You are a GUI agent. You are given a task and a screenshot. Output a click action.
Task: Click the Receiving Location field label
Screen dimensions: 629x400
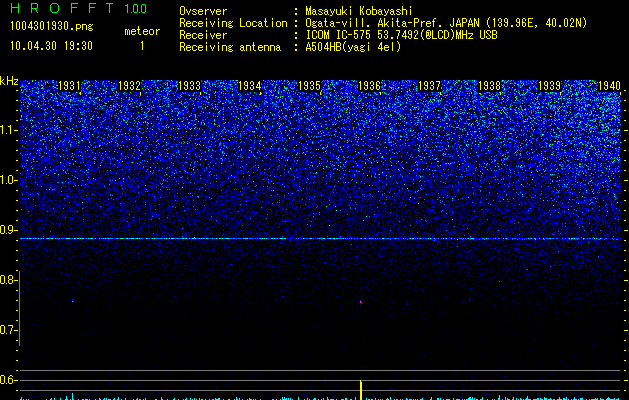(233, 23)
